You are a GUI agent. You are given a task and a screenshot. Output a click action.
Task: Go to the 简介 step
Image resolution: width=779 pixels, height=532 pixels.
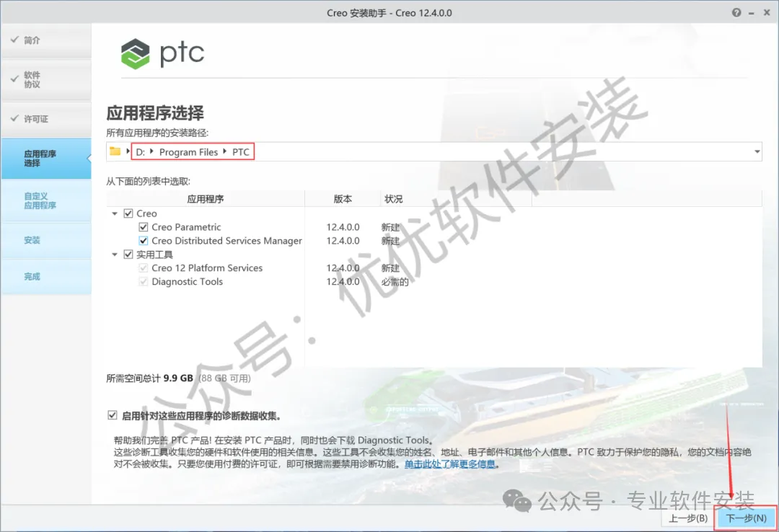(46, 40)
